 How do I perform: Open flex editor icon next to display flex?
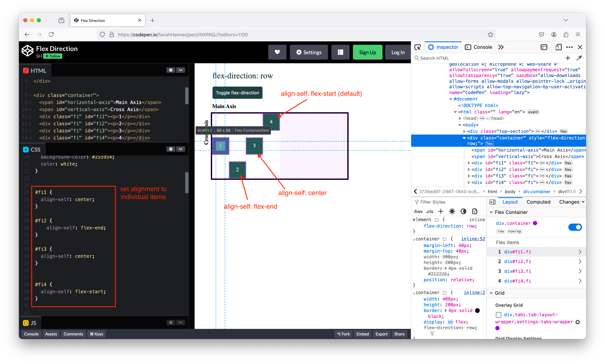click(450, 322)
